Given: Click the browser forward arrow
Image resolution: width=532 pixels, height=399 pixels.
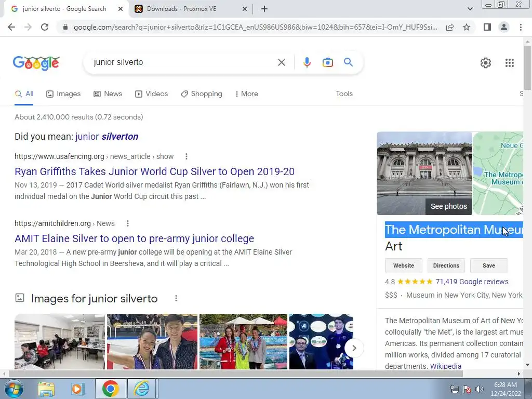Looking at the screenshot, I should click(x=28, y=27).
